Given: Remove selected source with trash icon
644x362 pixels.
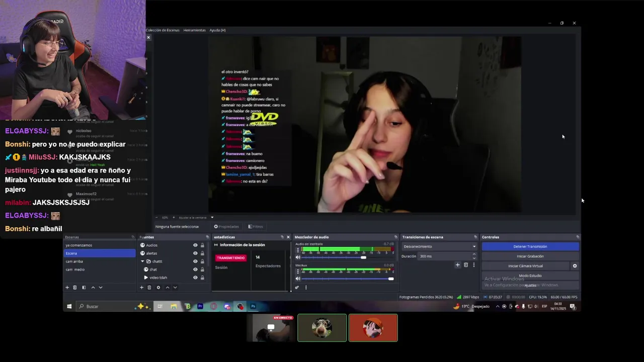Looking at the screenshot, I should pos(149,288).
